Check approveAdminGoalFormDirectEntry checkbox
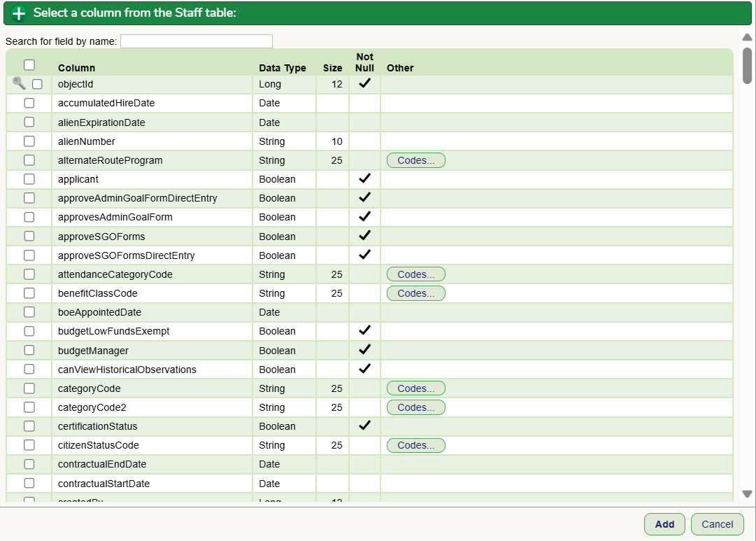756x541 pixels. pos(29,198)
